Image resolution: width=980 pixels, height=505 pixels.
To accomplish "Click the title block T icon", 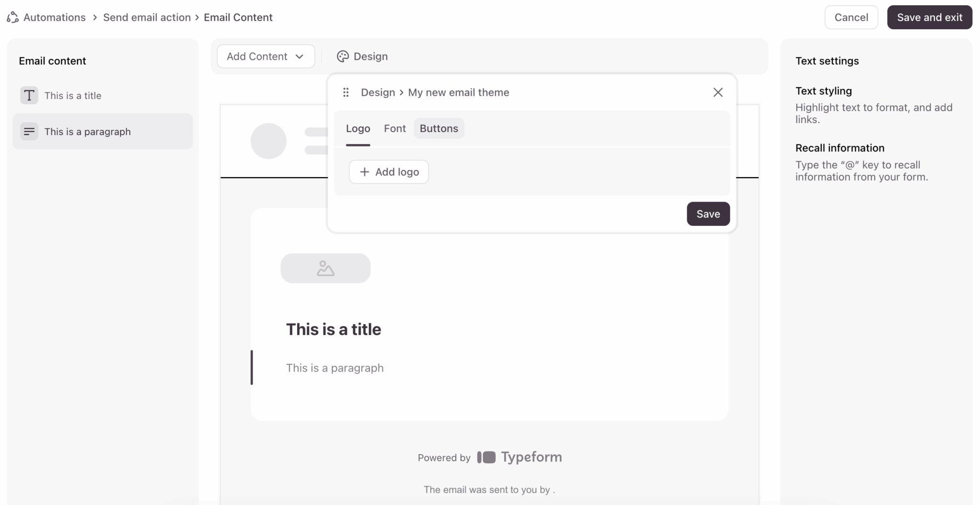I will tap(29, 95).
